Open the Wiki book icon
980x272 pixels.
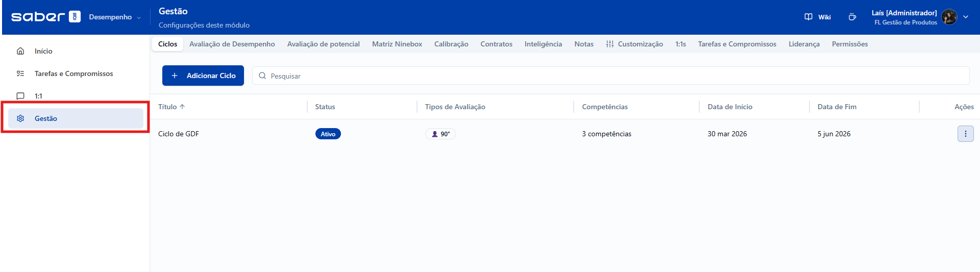coord(808,17)
